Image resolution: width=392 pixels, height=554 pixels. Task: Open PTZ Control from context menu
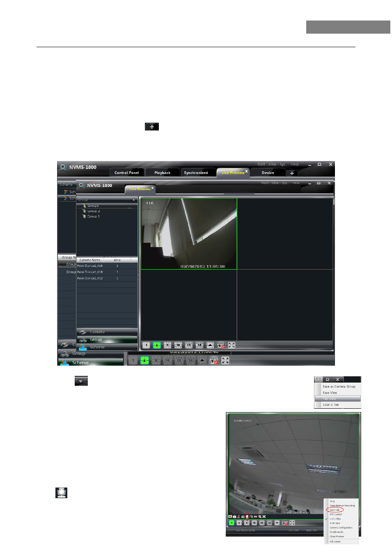[342, 515]
